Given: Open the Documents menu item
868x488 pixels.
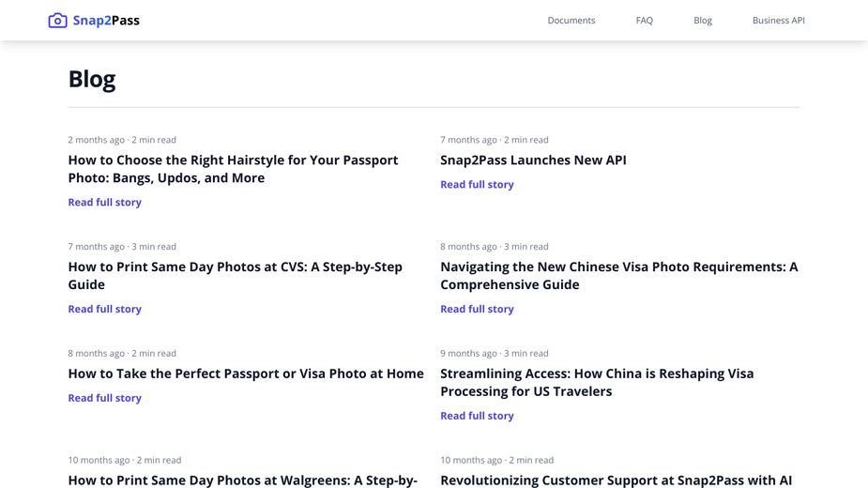Looking at the screenshot, I should tap(571, 21).
